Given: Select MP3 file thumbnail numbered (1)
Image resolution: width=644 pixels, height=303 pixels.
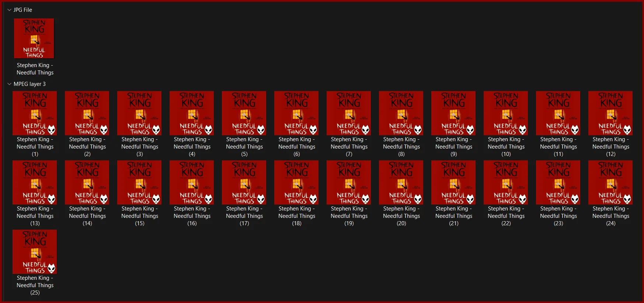Looking at the screenshot, I should 35,113.
